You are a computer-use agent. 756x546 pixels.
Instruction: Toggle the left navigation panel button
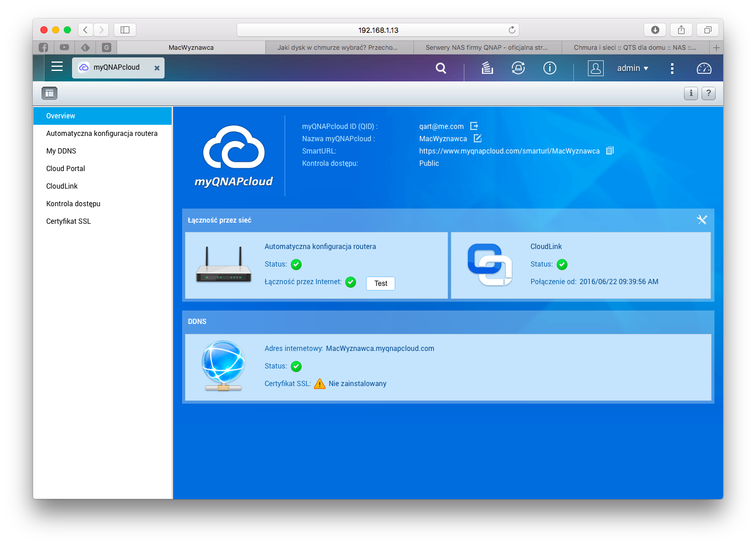pyautogui.click(x=50, y=93)
